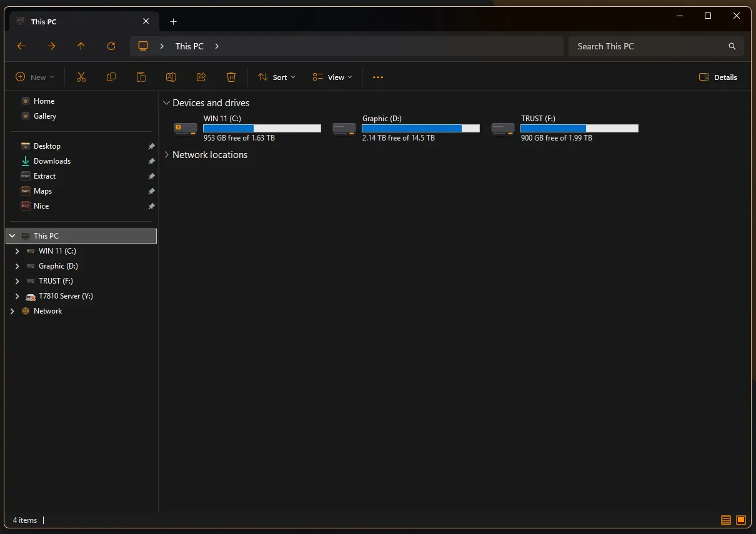756x534 pixels.
Task: Click the Cut scissors icon
Action: (81, 77)
